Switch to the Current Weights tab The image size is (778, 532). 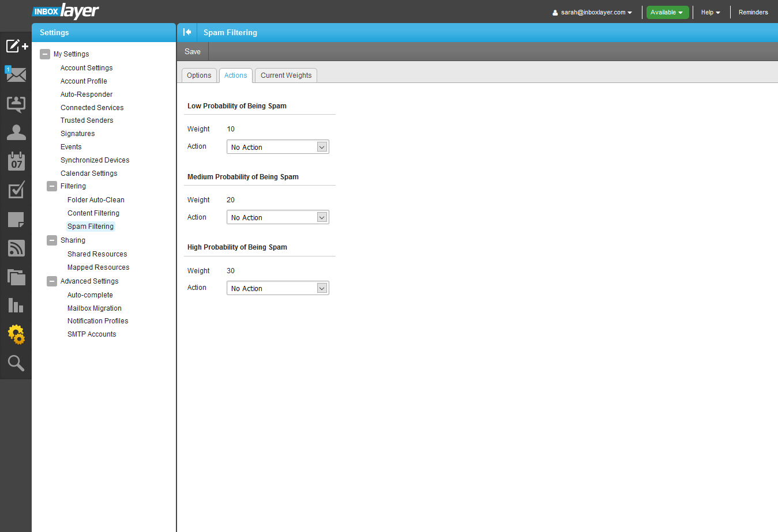[286, 76]
